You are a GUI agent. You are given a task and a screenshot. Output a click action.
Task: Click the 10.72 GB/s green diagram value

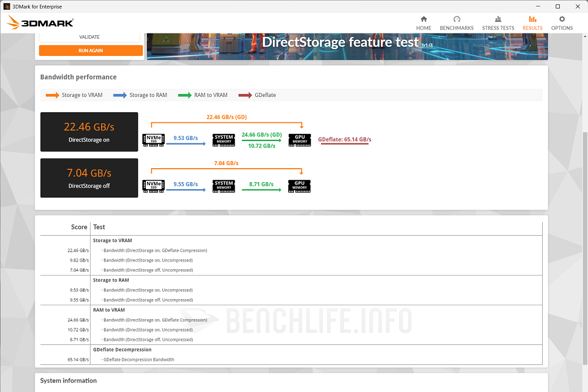pyautogui.click(x=262, y=146)
